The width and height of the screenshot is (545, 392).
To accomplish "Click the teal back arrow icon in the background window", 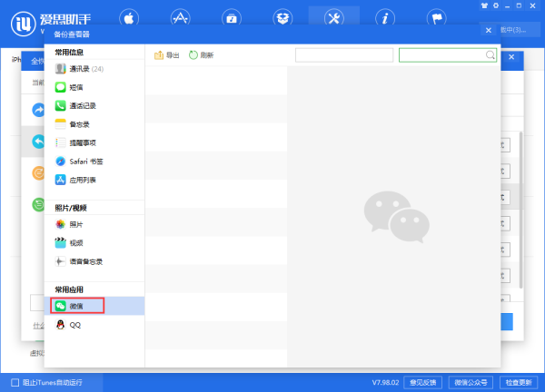I will point(38,142).
